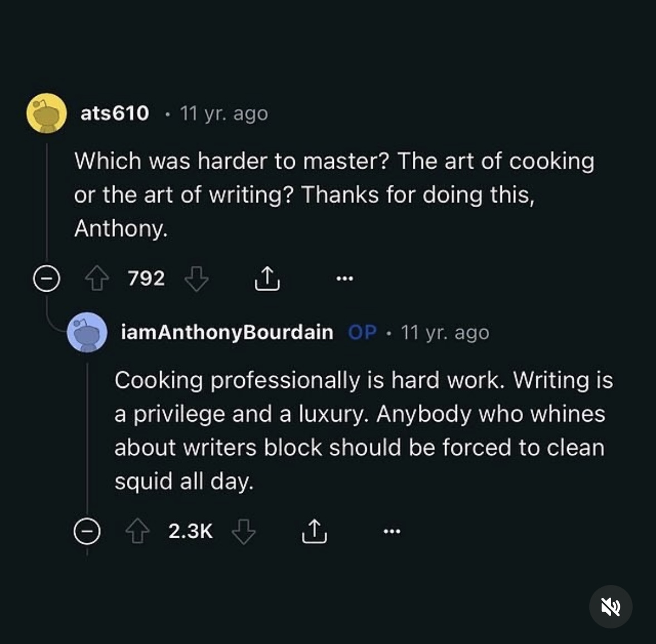Upvote ats610's question
This screenshot has width=656, height=644.
[x=97, y=278]
